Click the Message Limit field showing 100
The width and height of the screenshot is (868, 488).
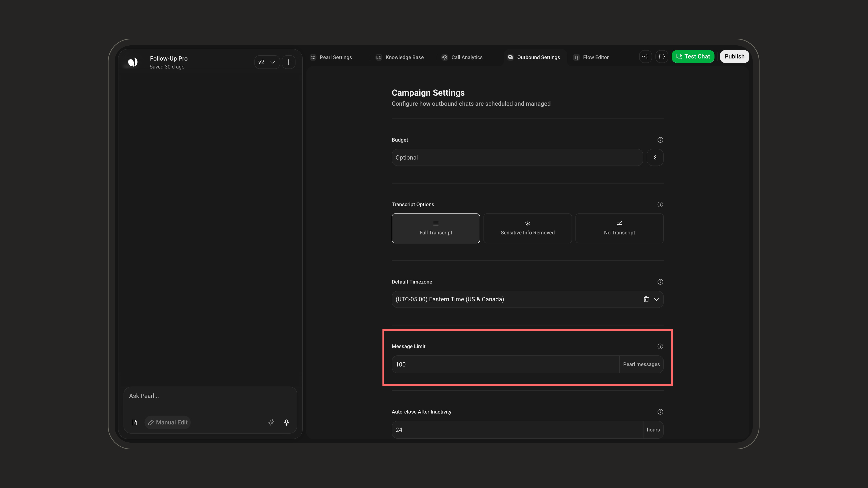click(505, 364)
